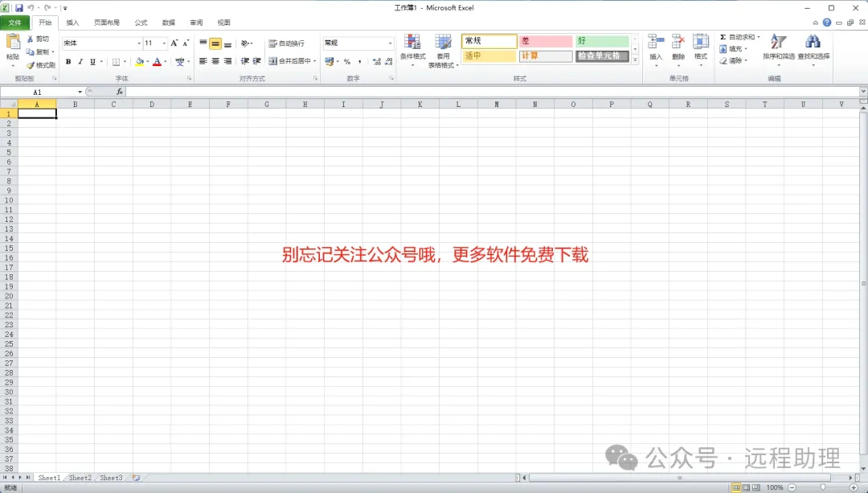Open the AutoSum (自动求和) dropdown arrow
Image resolution: width=868 pixels, height=493 pixels.
759,37
